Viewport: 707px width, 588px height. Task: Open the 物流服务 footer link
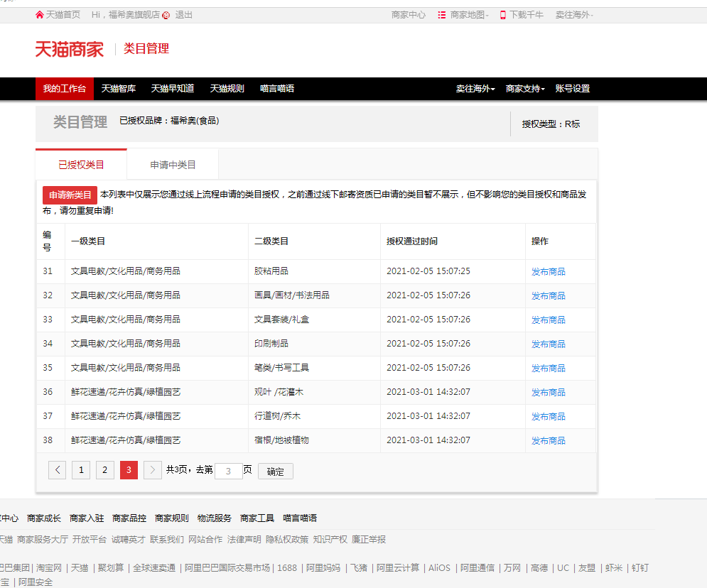(x=215, y=518)
